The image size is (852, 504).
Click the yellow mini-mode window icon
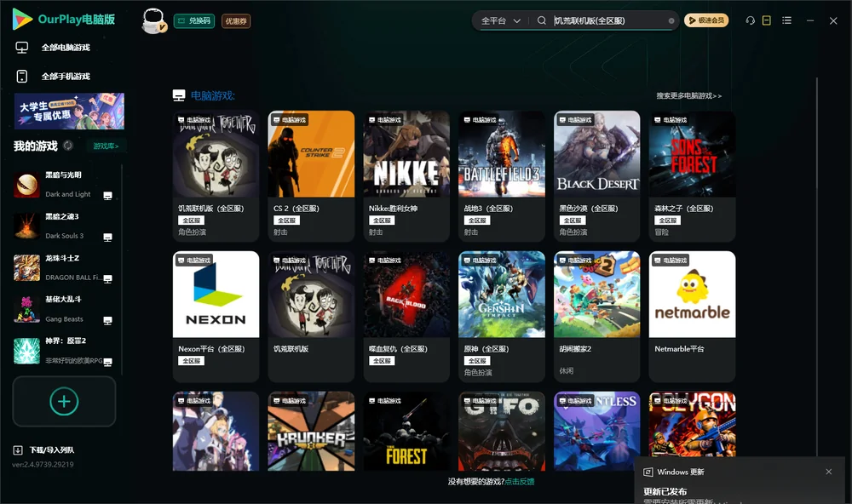click(767, 20)
